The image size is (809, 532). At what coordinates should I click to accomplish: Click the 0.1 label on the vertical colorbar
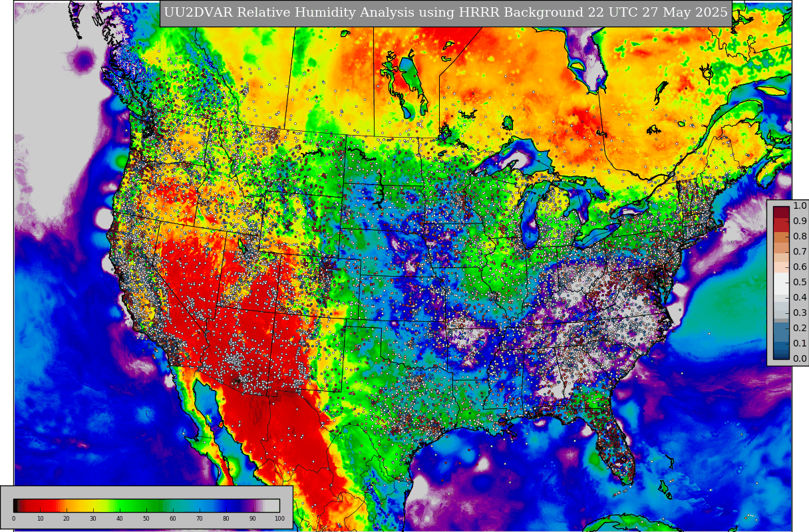click(800, 344)
